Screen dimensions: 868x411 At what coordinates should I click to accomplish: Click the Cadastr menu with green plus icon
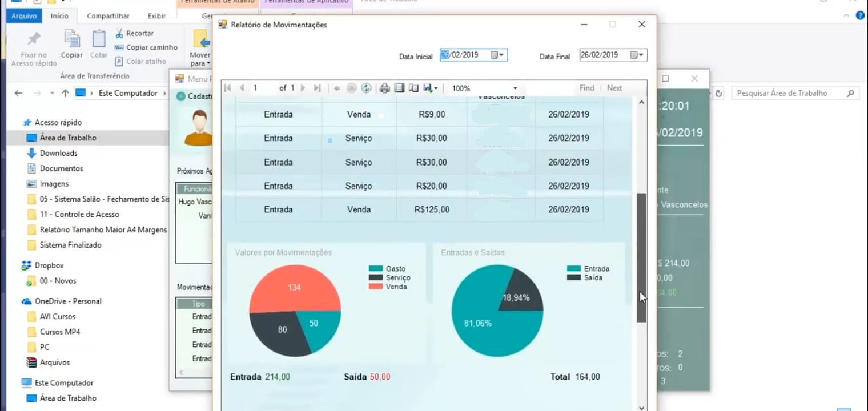coord(195,96)
